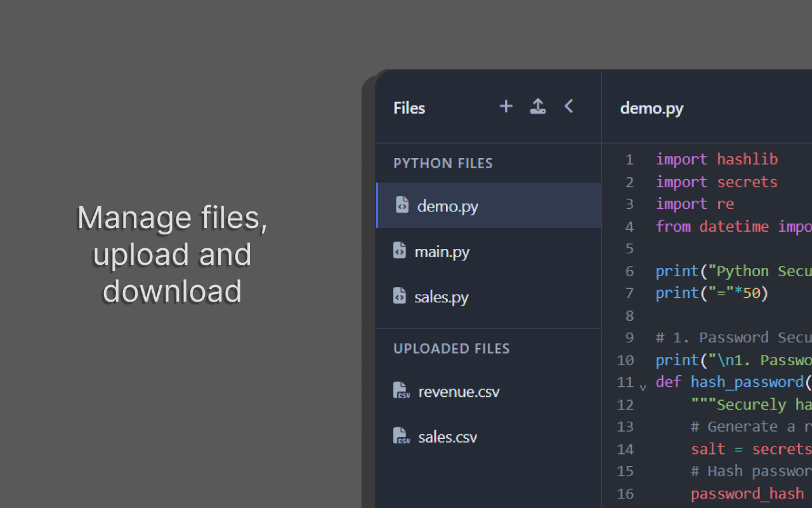Click the 'from datetime' code line
This screenshot has height=508, width=812.
[734, 226]
